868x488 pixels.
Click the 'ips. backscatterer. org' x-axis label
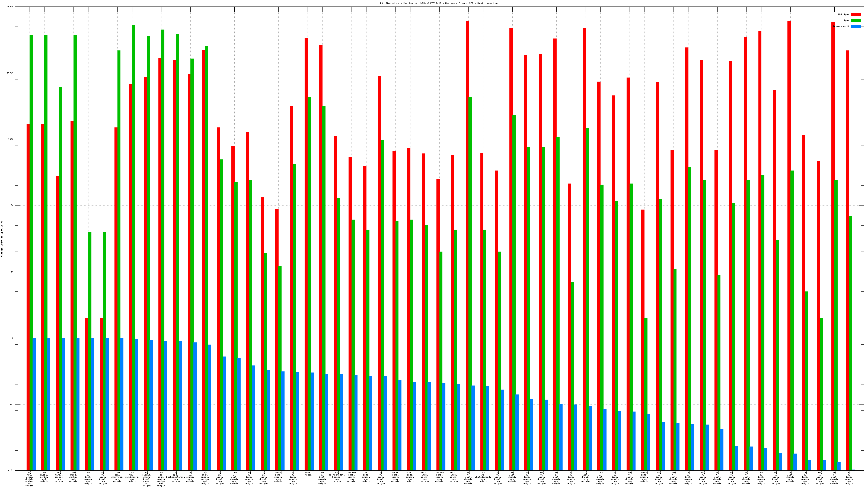pos(175,477)
